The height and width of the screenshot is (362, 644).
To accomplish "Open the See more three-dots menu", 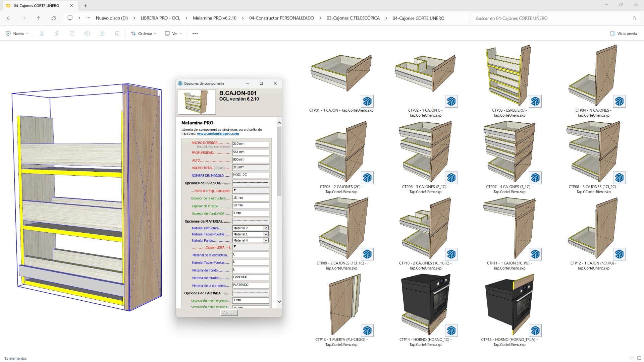I will [x=195, y=34].
